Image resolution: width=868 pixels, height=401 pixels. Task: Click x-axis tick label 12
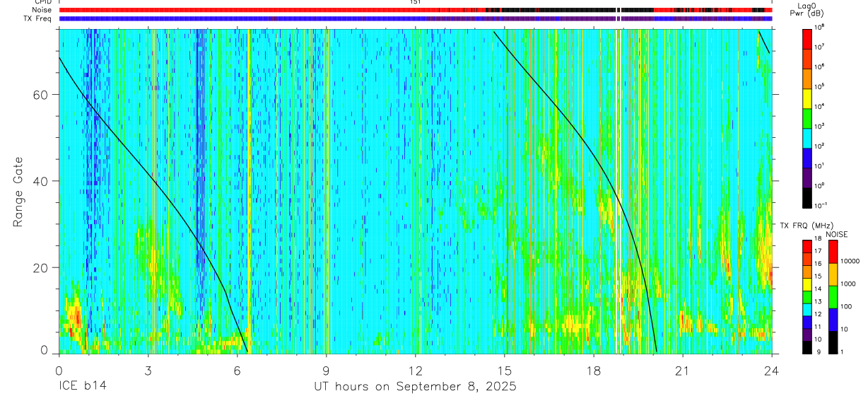tap(416, 370)
